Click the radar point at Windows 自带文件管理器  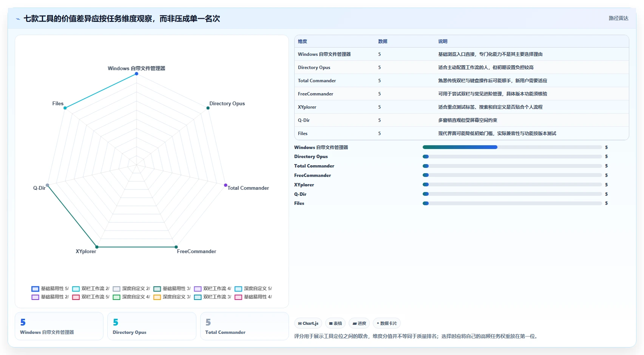point(137,74)
